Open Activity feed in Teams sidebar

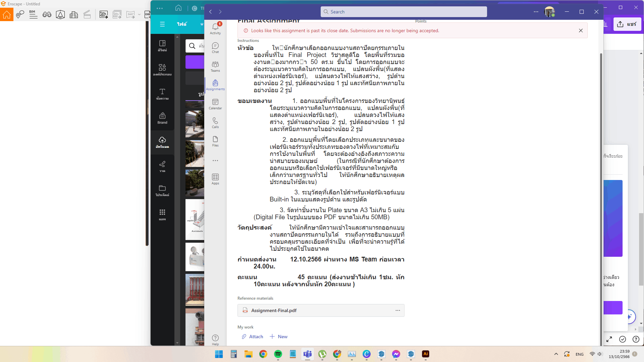point(215,28)
